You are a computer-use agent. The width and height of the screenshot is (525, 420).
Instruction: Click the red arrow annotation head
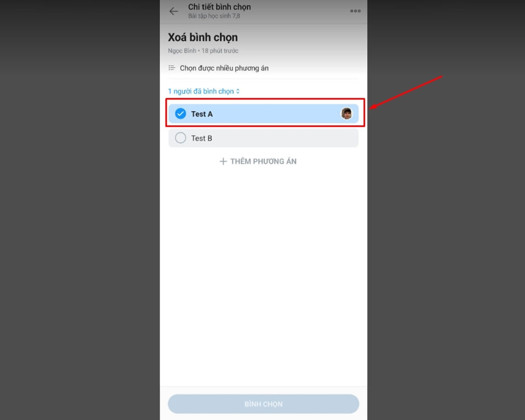coord(372,107)
